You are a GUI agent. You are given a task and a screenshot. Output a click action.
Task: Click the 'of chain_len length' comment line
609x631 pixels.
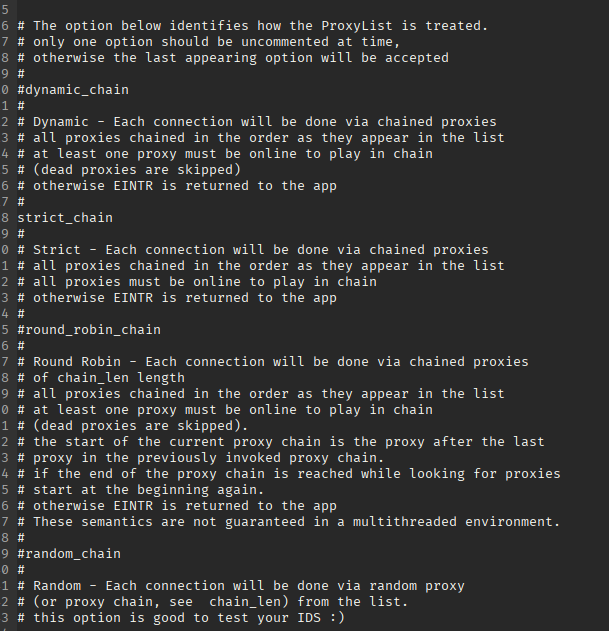101,377
